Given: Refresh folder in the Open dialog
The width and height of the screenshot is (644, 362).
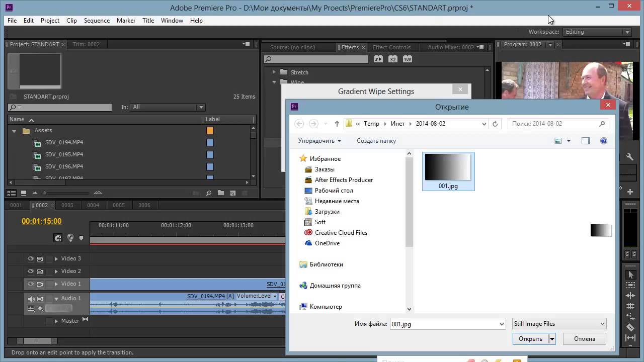Looking at the screenshot, I should 495,124.
